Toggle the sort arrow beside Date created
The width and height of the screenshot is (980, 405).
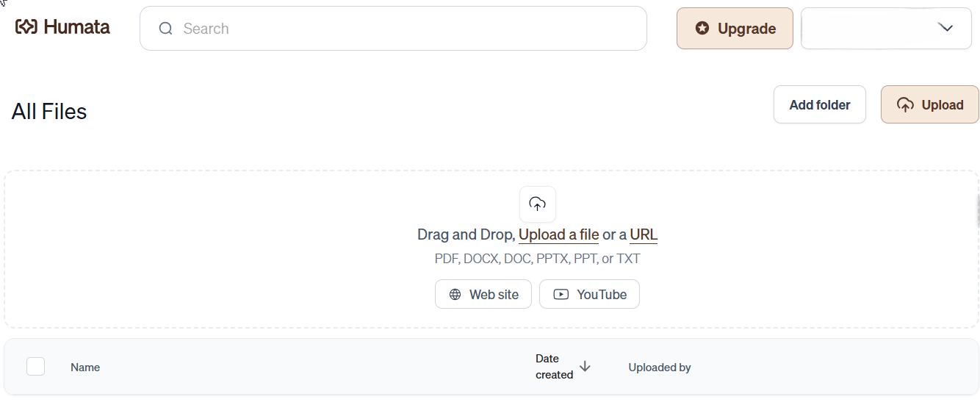pyautogui.click(x=585, y=366)
